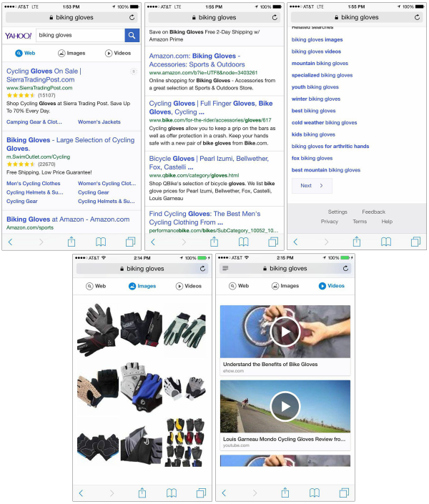Open share sheet on the related searches screen
Viewport: 429px width, 504px height.
click(x=357, y=242)
